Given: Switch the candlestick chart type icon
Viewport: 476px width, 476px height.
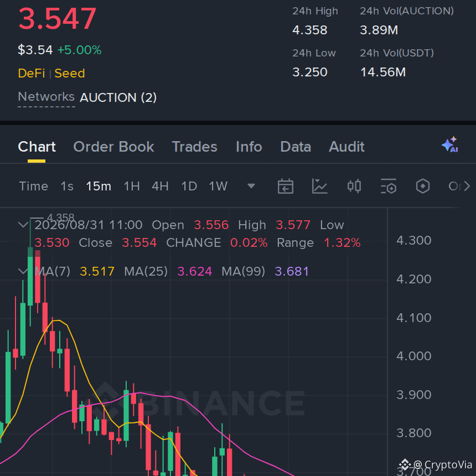Looking at the screenshot, I should 354,186.
